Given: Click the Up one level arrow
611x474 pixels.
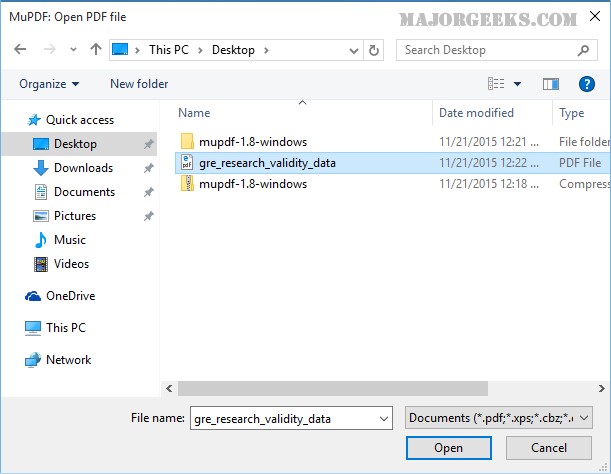Looking at the screenshot, I should 95,50.
